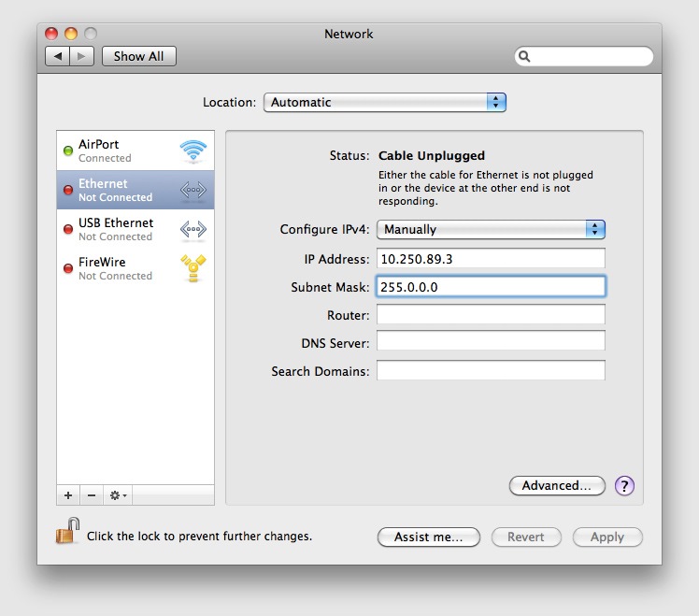Click the Search Domains field
Viewport: 699px width, 616px height.
pos(491,370)
